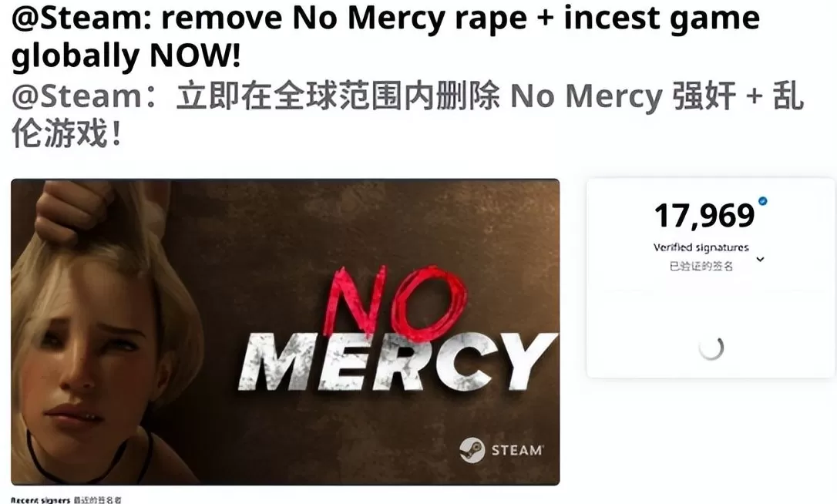Open the No Mercy banner image
The height and width of the screenshot is (504, 837).
coord(285,331)
